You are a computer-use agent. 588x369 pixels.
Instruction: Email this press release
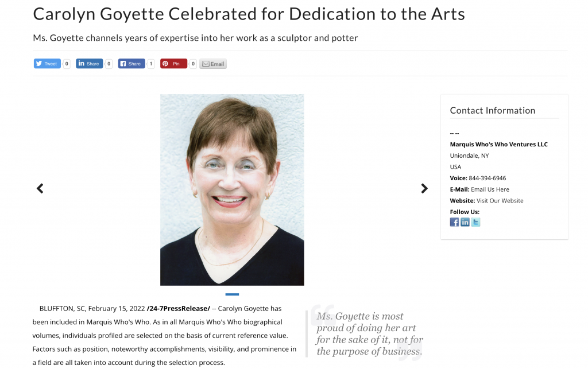pyautogui.click(x=213, y=64)
